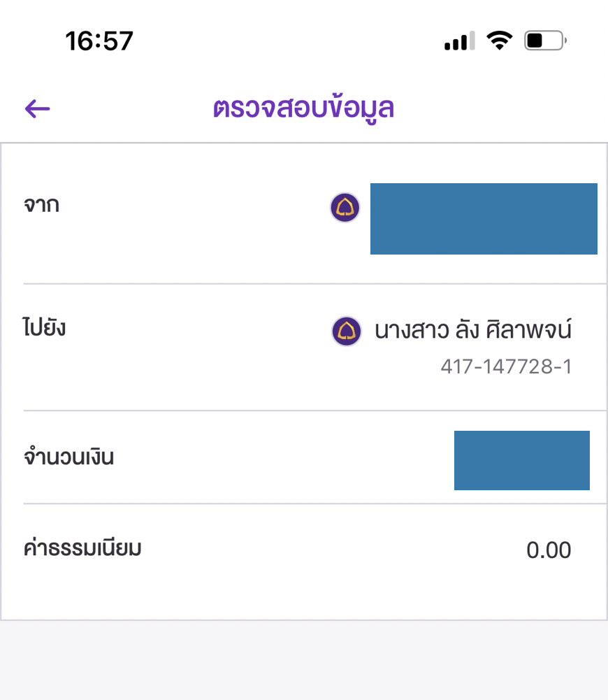Image resolution: width=608 pixels, height=700 pixels.
Task: Tap the ตรวจสอบข้อมูล page title
Action: 303,109
